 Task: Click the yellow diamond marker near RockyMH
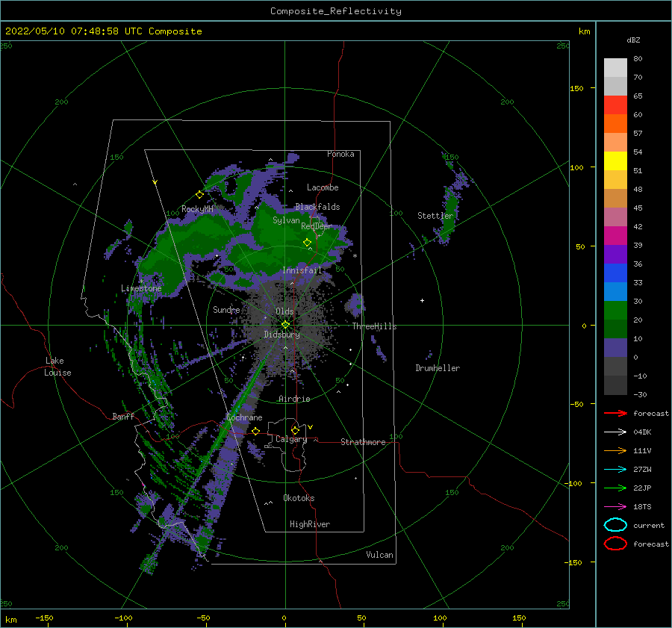[x=199, y=195]
